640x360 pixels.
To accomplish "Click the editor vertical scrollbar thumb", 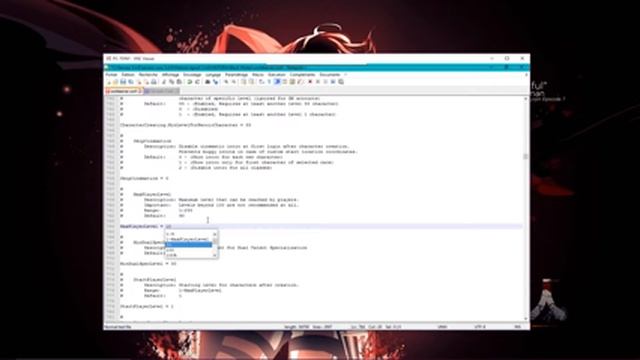I will click(526, 157).
